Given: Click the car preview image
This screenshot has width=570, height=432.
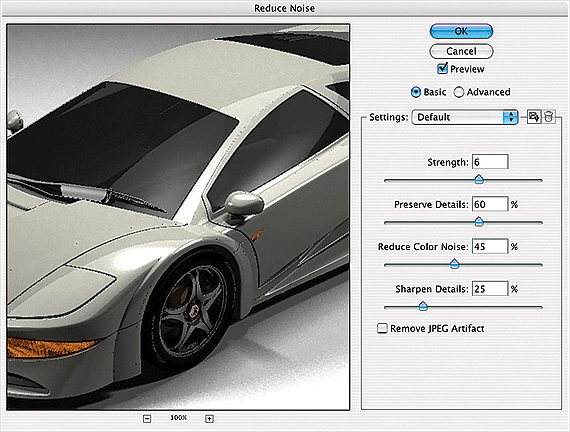Looking at the screenshot, I should (x=178, y=217).
